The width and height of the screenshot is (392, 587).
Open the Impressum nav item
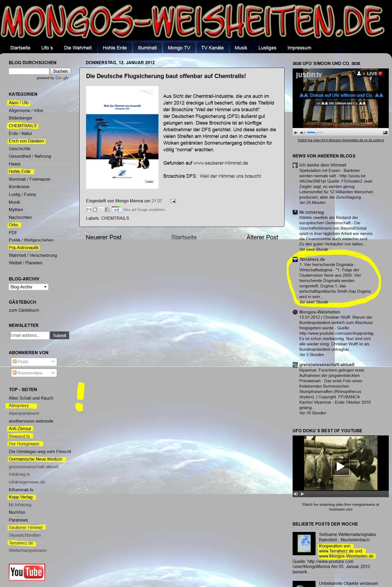tap(299, 48)
